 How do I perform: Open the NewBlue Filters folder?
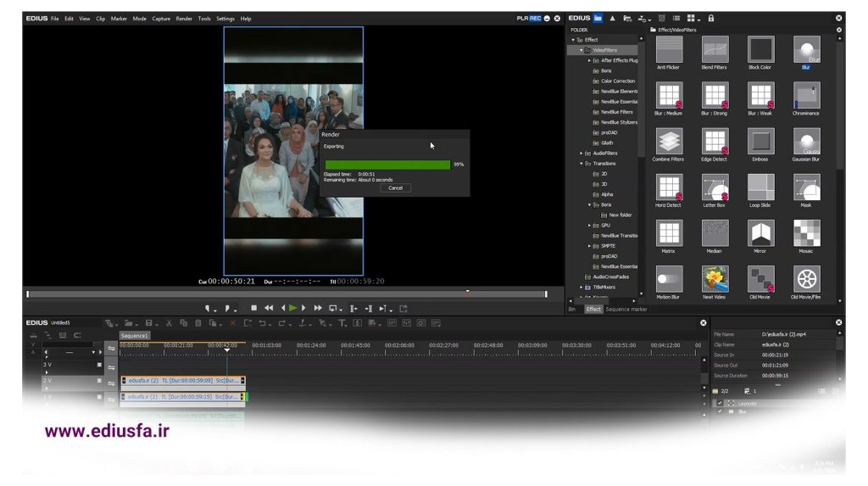[617, 112]
